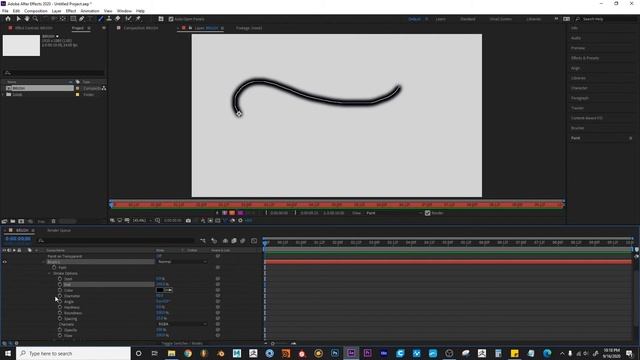Viewport: 640px width, 360px height.
Task: Toggle stopwatch for End property
Action: (x=60, y=284)
